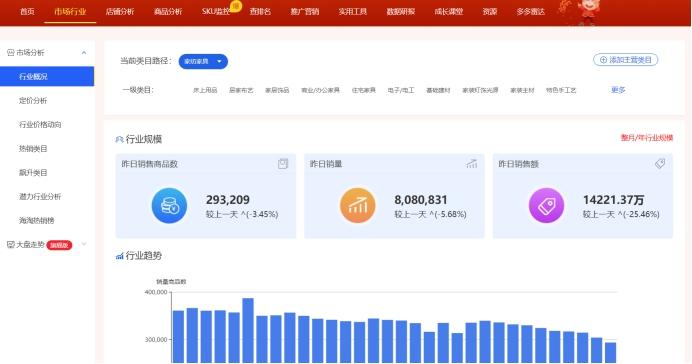Click the 市场分析 section icon in sidebar
The width and height of the screenshot is (692, 364).
[x=11, y=53]
